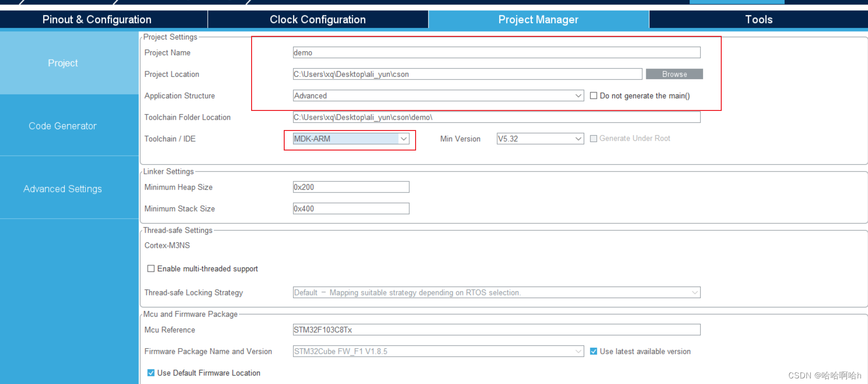
Task: Expand the Min Version dropdown
Action: [x=578, y=139]
